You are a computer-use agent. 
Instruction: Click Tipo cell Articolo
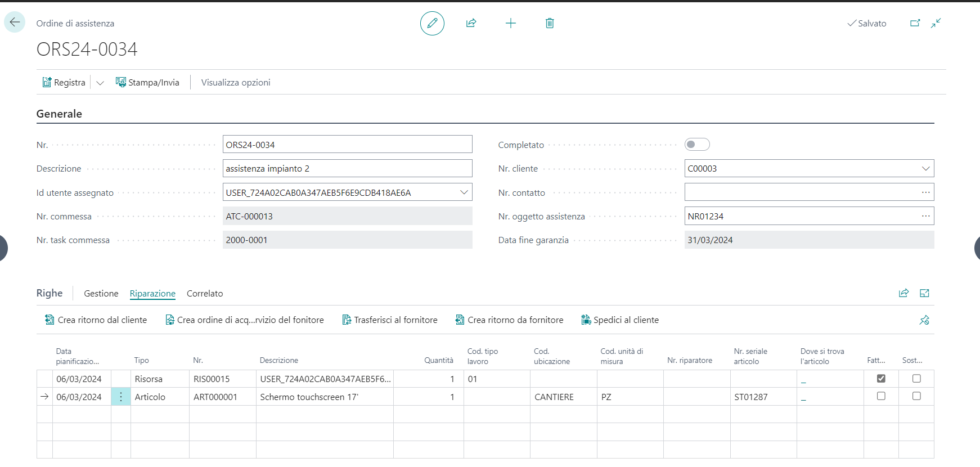pyautogui.click(x=160, y=397)
